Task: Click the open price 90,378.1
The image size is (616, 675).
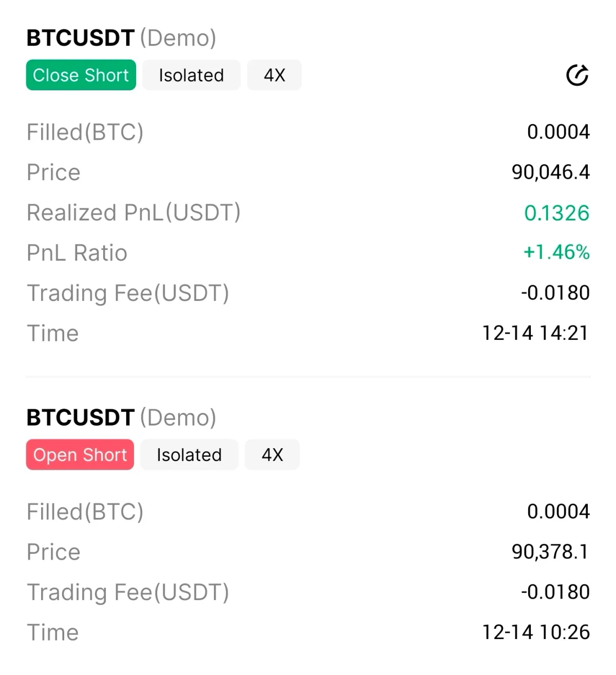Action: point(550,552)
